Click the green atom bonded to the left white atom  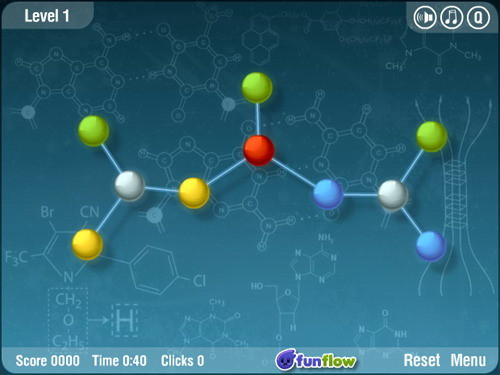[94, 131]
